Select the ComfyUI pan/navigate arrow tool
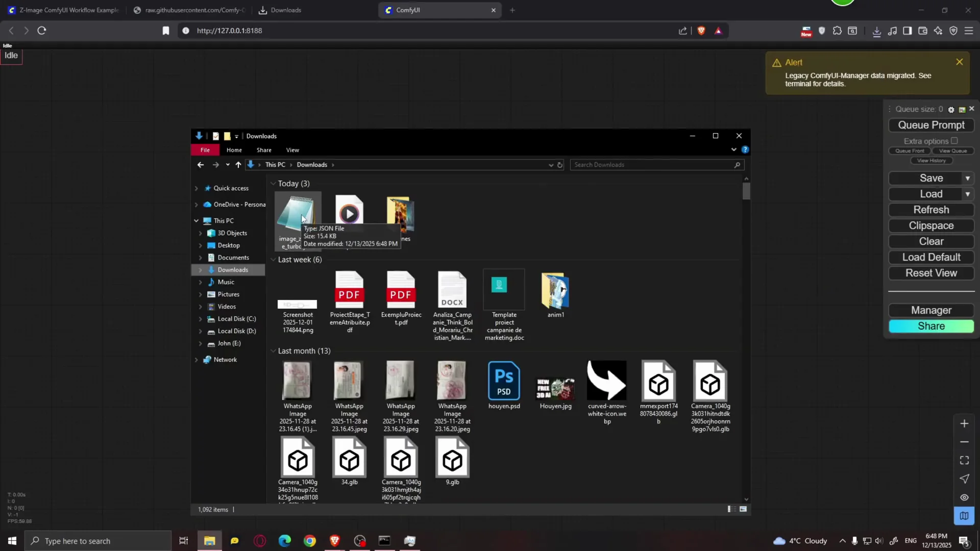Image resolution: width=980 pixels, height=551 pixels. 964,479
